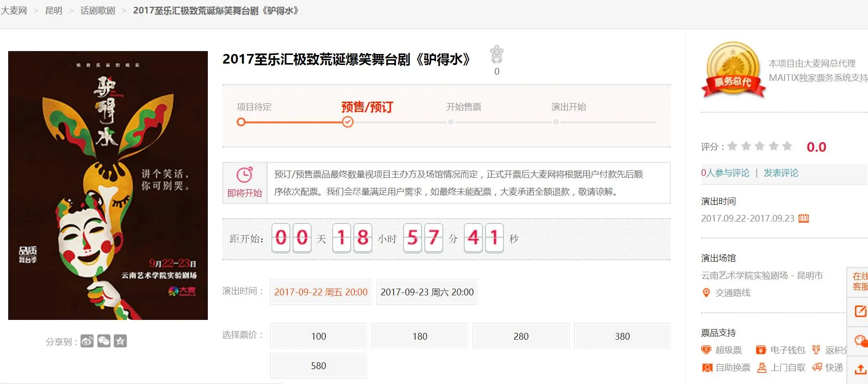Open the calendar icon next to 演出时间 dates
This screenshot has width=868, height=384.
pyautogui.click(x=803, y=218)
